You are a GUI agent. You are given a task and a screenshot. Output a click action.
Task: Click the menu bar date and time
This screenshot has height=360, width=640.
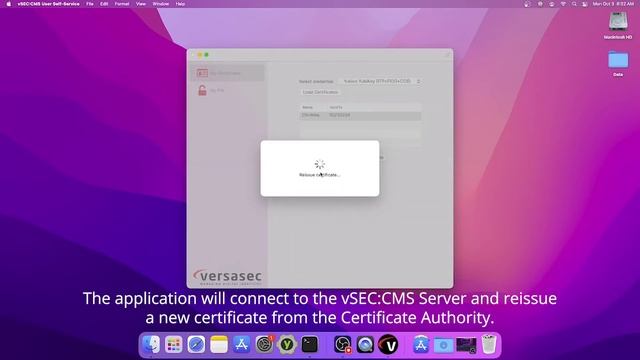point(613,4)
